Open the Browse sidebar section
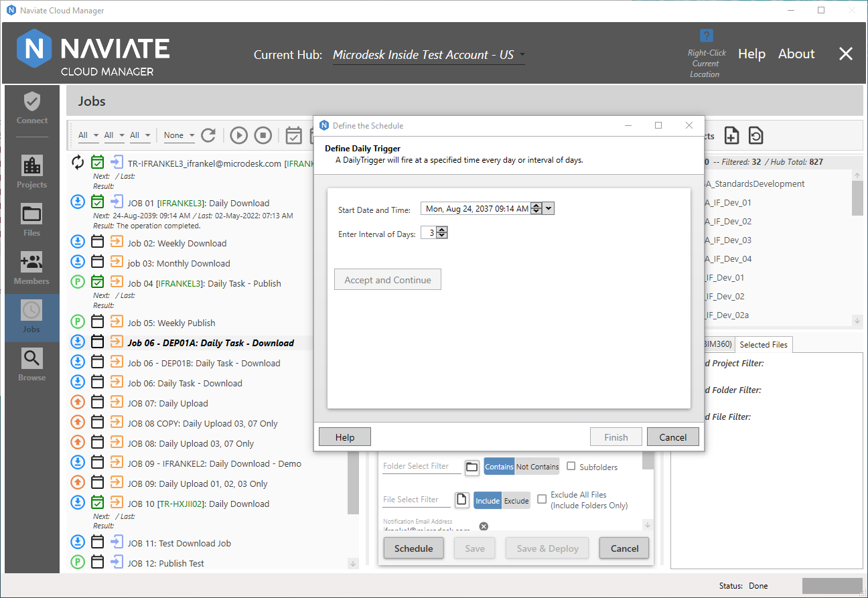Screen dimensions: 868x598 point(32,366)
